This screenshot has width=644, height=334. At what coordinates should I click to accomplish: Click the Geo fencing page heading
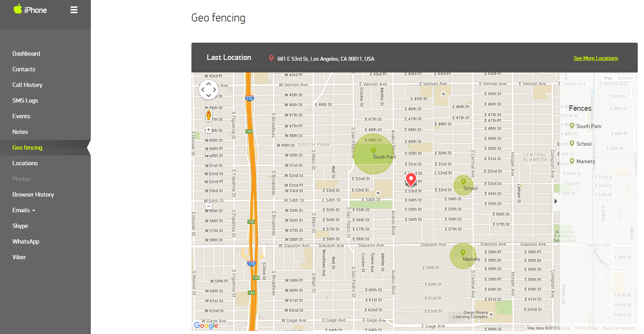point(218,18)
